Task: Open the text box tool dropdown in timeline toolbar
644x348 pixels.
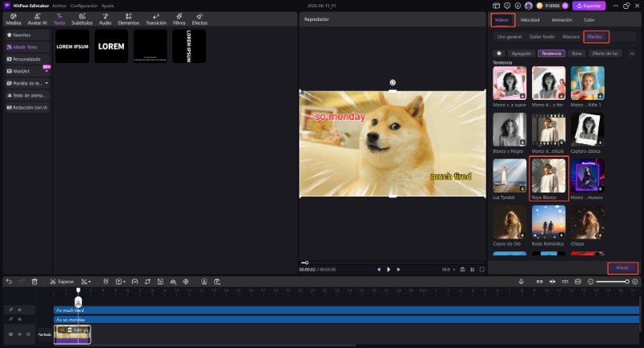Action: [x=120, y=281]
